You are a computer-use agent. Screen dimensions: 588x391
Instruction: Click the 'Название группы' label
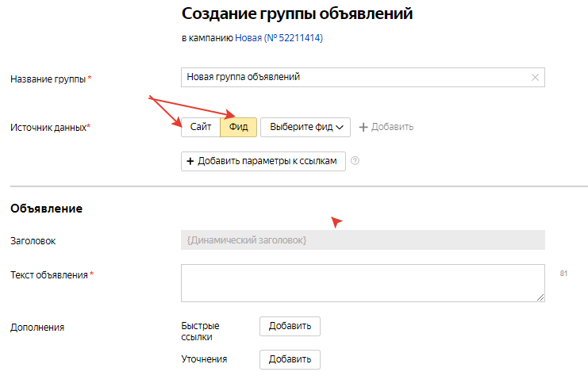pos(48,79)
